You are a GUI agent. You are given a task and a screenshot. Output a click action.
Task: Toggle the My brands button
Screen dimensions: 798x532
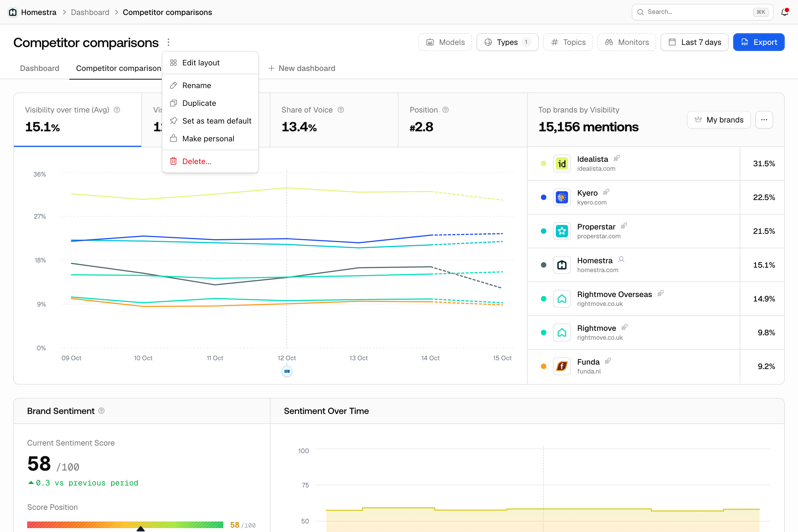point(719,120)
